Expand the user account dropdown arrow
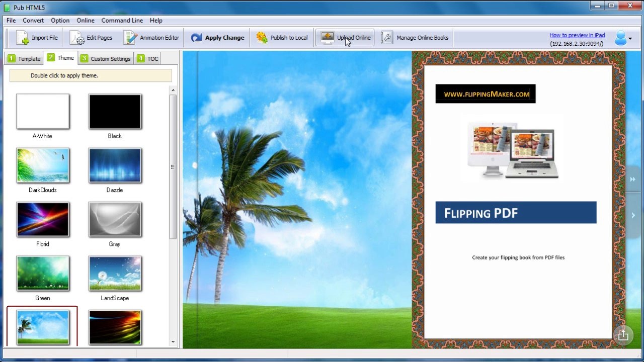The image size is (644, 362). [x=630, y=39]
